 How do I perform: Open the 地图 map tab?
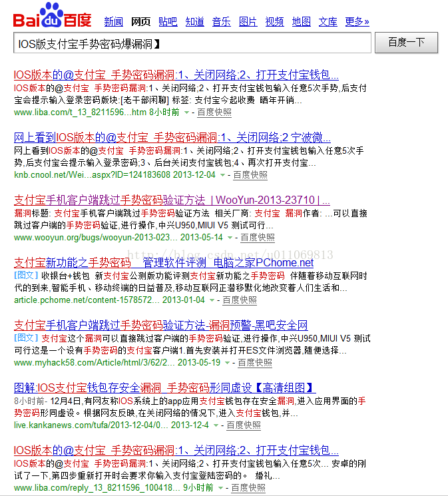[301, 21]
